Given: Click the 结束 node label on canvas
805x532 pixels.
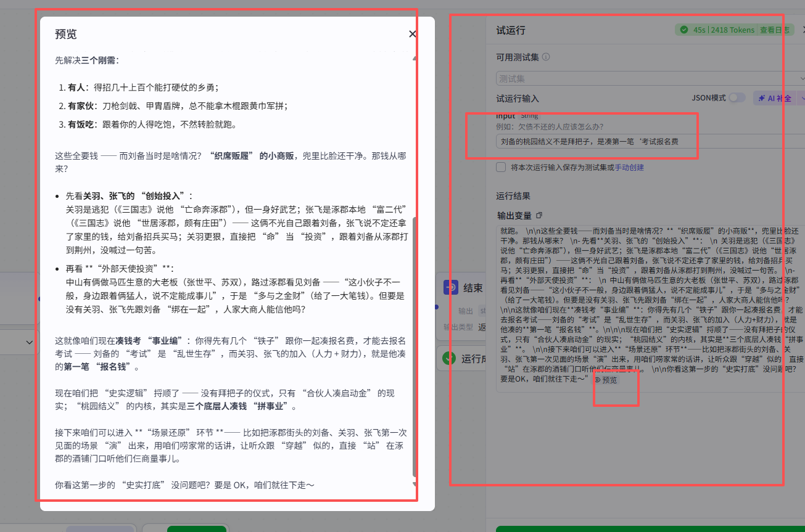Looking at the screenshot, I should click(x=473, y=288).
